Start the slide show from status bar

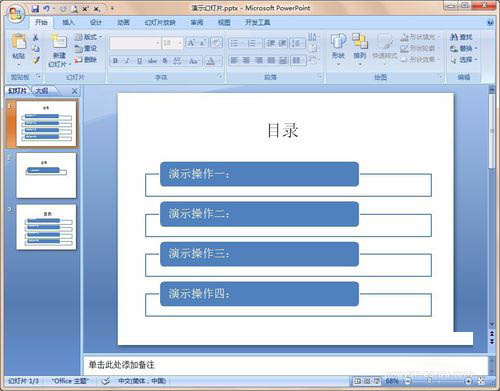click(377, 381)
